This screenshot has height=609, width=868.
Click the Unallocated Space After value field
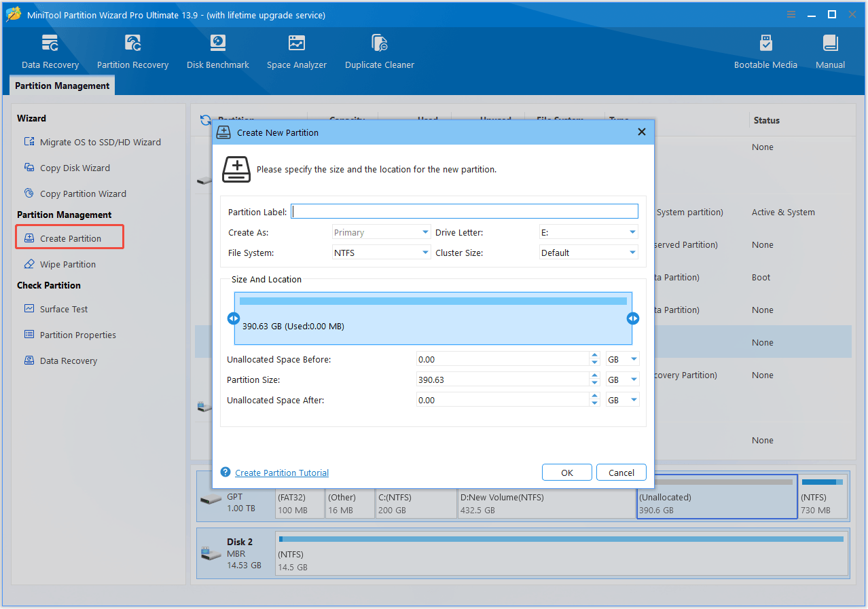coord(503,400)
